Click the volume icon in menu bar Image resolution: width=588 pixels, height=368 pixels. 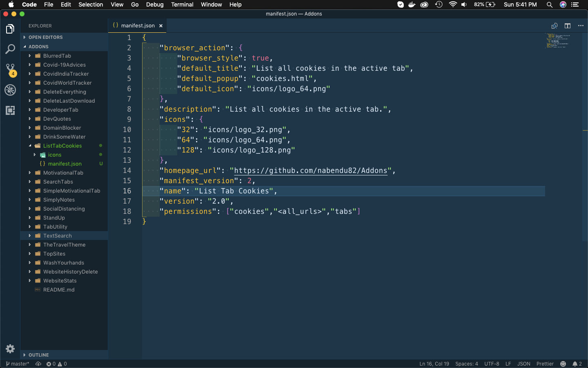tap(464, 4)
